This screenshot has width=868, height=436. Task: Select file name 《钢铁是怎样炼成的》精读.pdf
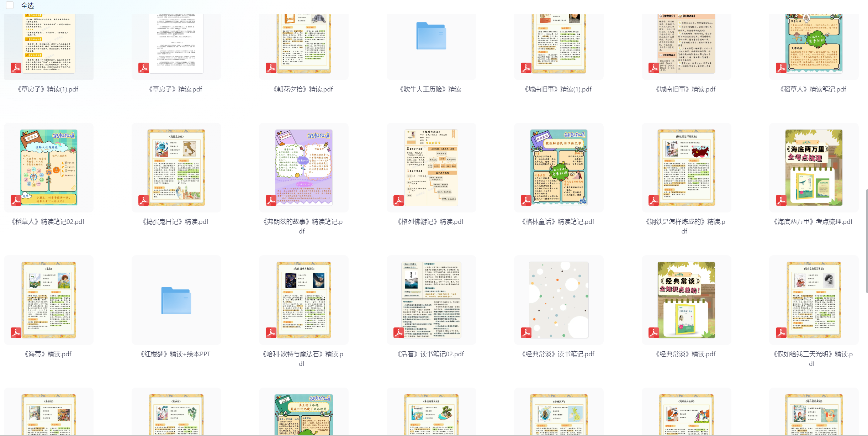(x=686, y=226)
